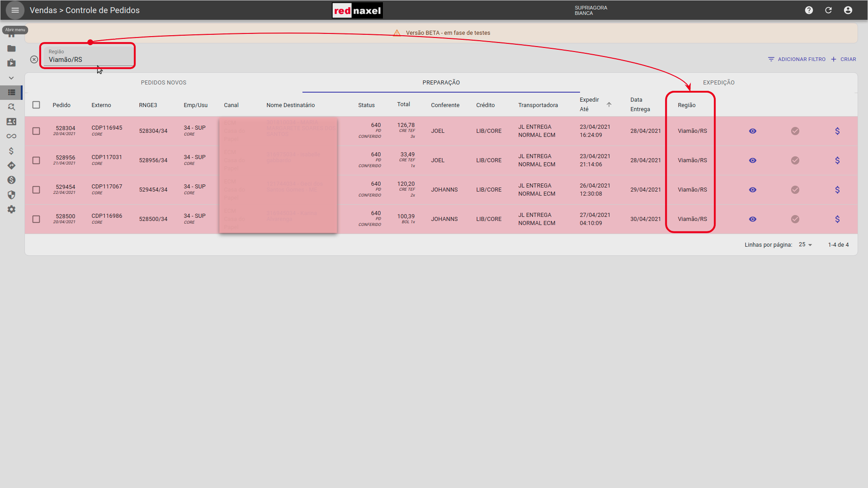Select the checkbox for order 528500
The height and width of the screenshot is (488, 868).
click(x=36, y=219)
